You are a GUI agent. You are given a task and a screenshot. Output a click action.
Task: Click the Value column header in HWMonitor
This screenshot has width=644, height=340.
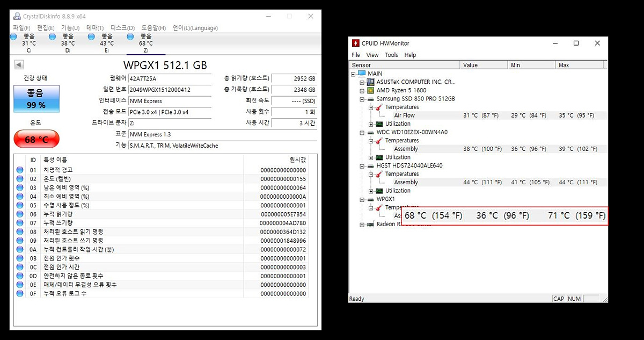point(484,65)
